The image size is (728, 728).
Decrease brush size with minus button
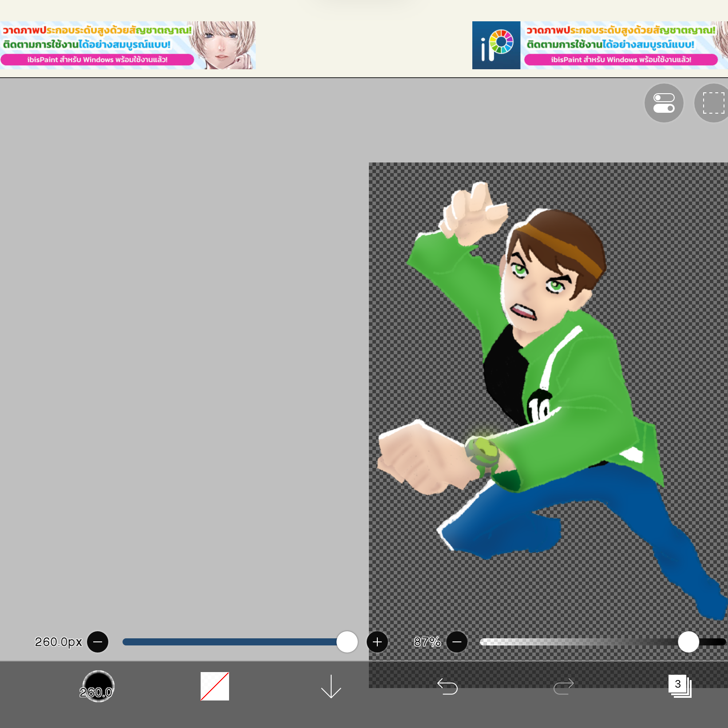coord(98,642)
